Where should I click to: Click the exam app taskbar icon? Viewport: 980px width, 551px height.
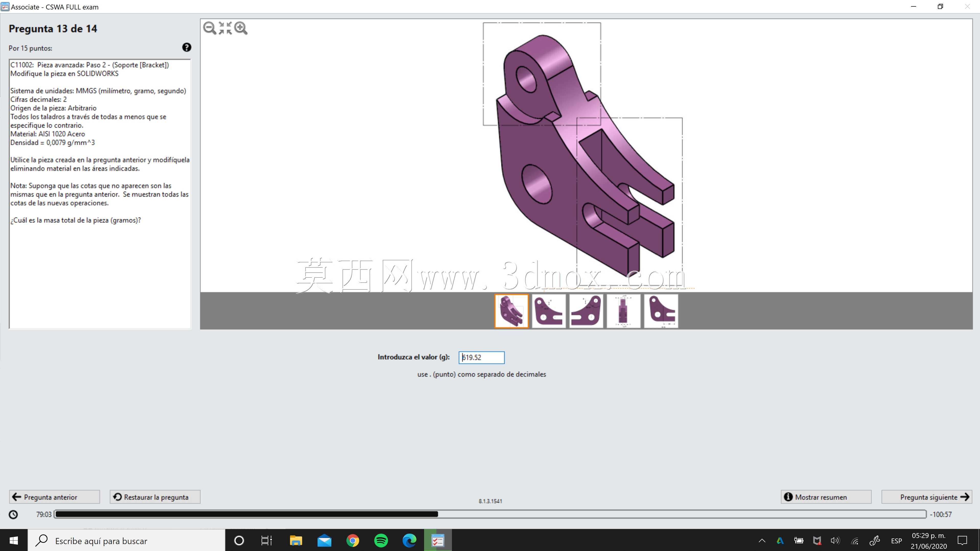coord(438,540)
